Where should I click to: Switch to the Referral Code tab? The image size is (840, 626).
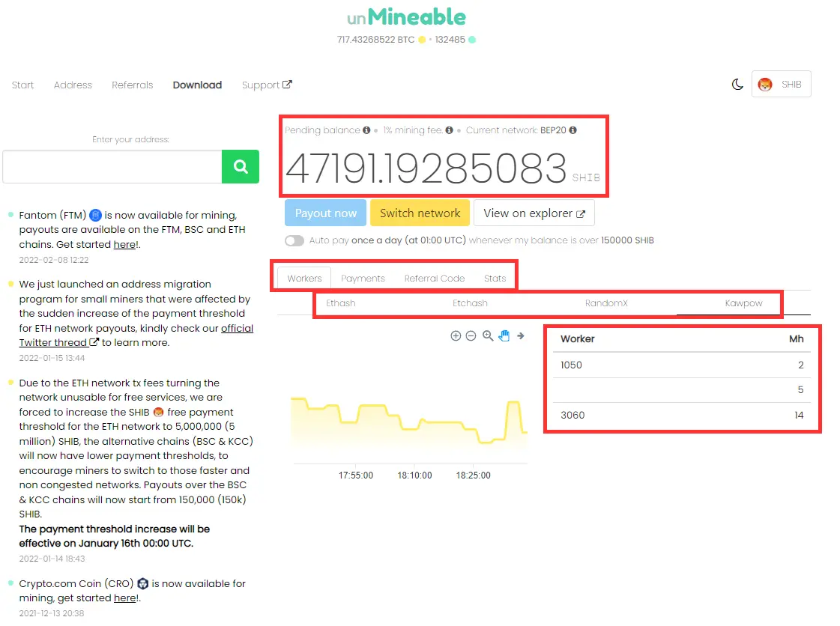[435, 279]
